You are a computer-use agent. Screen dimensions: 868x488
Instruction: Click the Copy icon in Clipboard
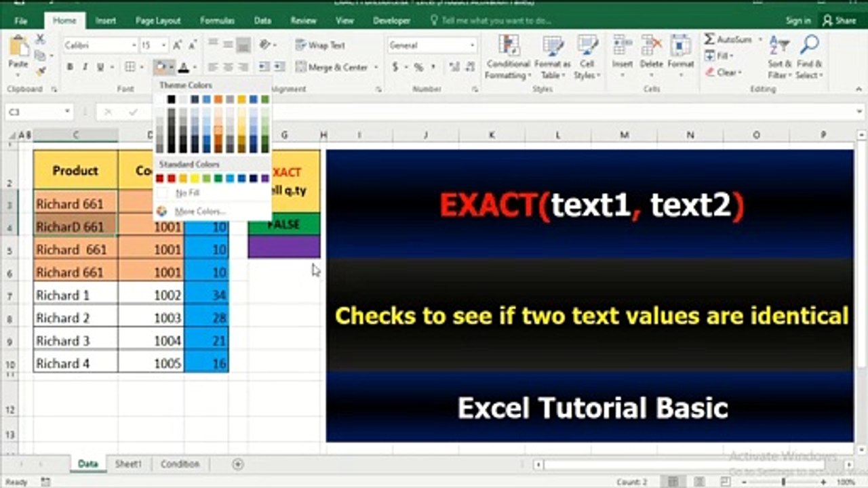(40, 56)
